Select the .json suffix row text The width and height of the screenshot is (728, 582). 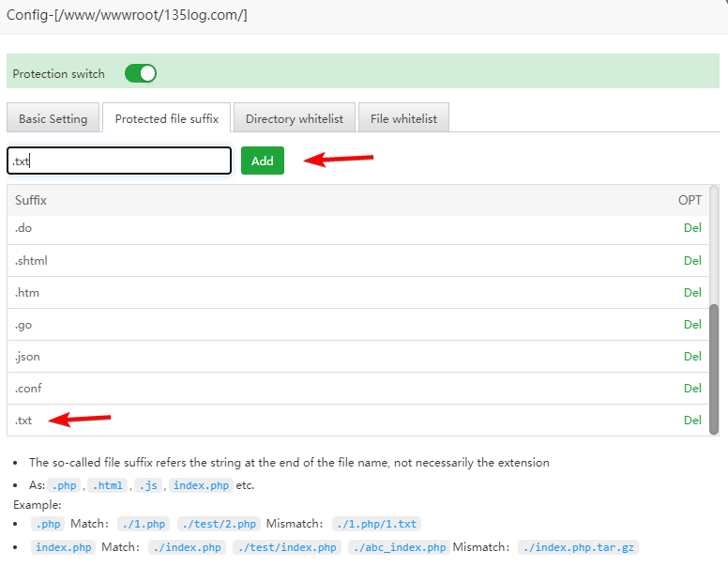27,357
